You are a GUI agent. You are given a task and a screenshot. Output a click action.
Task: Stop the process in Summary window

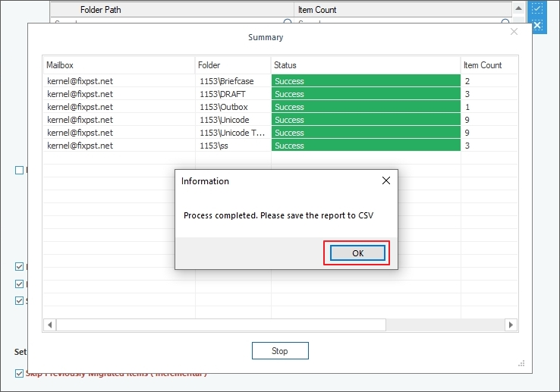(x=280, y=351)
